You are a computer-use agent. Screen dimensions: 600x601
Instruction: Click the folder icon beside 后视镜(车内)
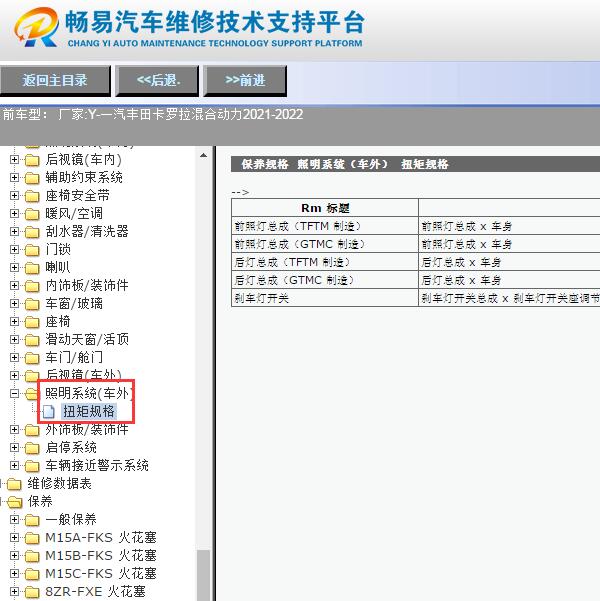click(x=32, y=160)
